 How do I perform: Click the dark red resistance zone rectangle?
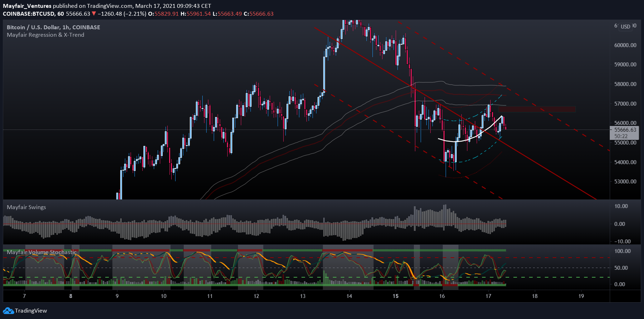pos(537,109)
